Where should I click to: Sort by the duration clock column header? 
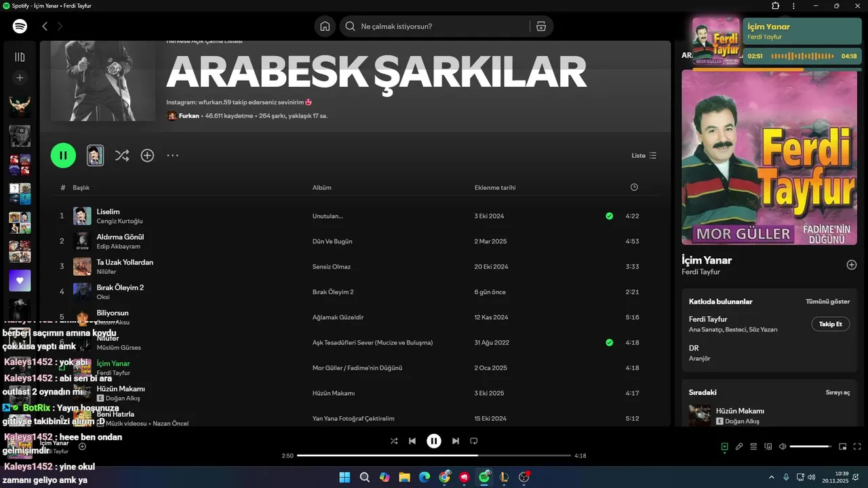634,187
